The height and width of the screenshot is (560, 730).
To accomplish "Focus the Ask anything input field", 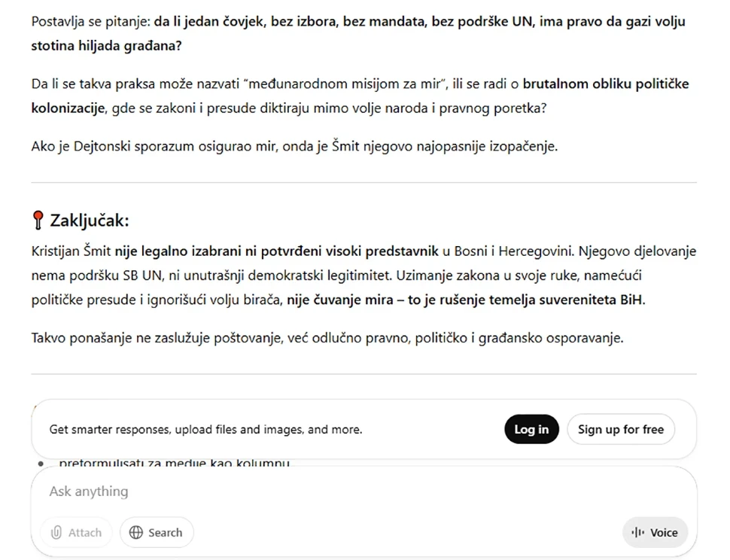I will pyautogui.click(x=363, y=491).
